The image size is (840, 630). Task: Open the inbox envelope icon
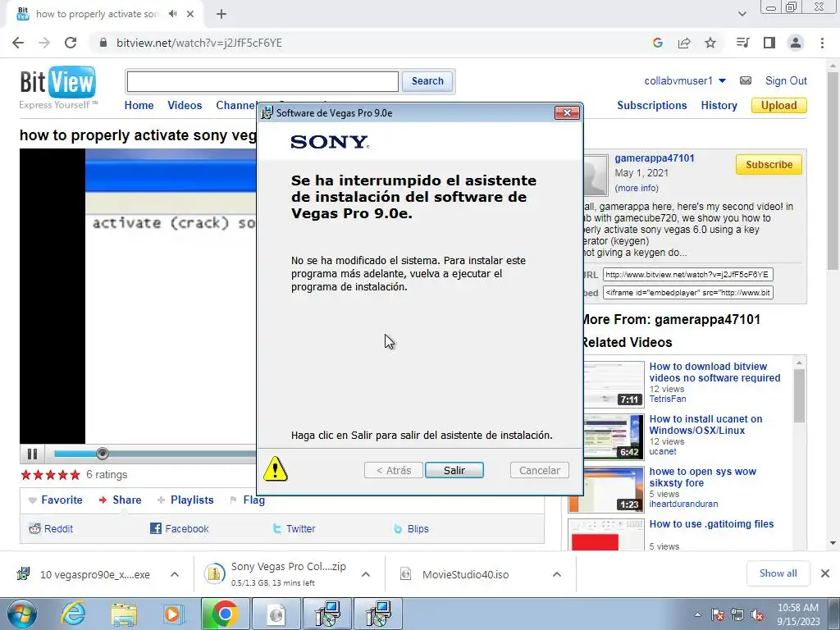746,80
